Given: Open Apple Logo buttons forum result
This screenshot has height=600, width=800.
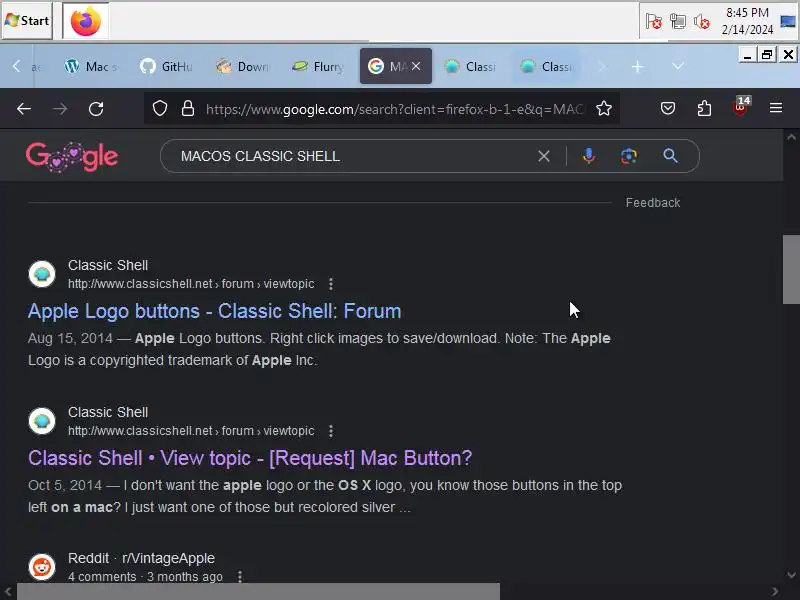Looking at the screenshot, I should coord(214,311).
